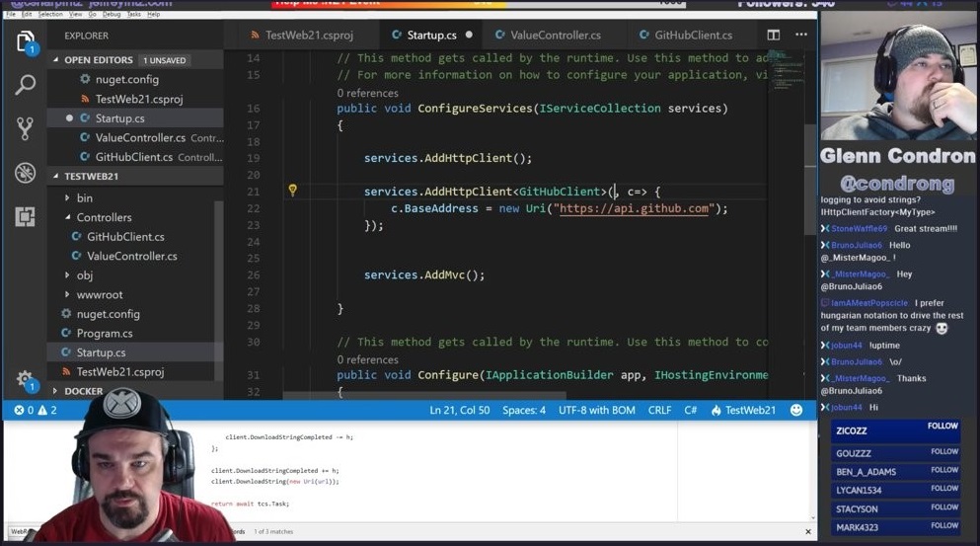Open the editor more actions ellipsis
Screen dimensions: 980x546
[801, 35]
